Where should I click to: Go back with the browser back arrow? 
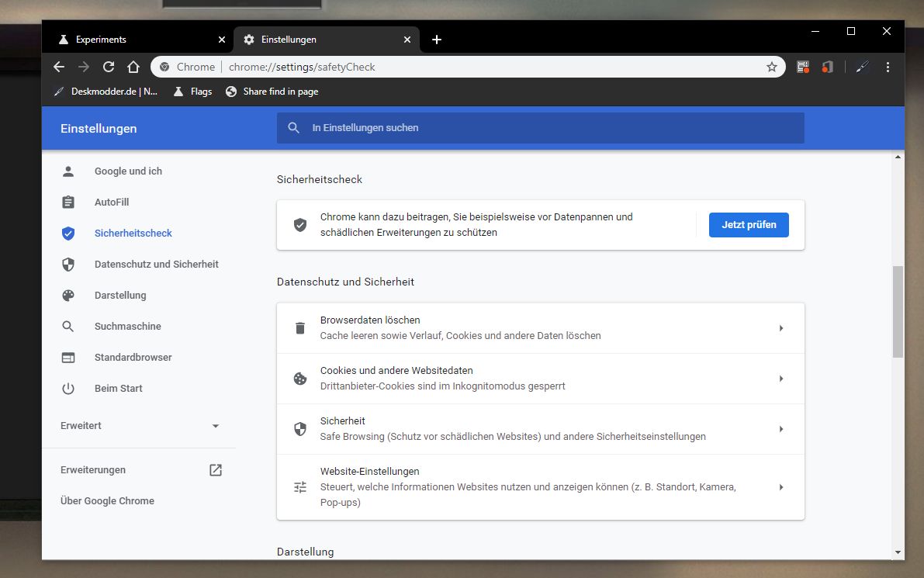59,67
